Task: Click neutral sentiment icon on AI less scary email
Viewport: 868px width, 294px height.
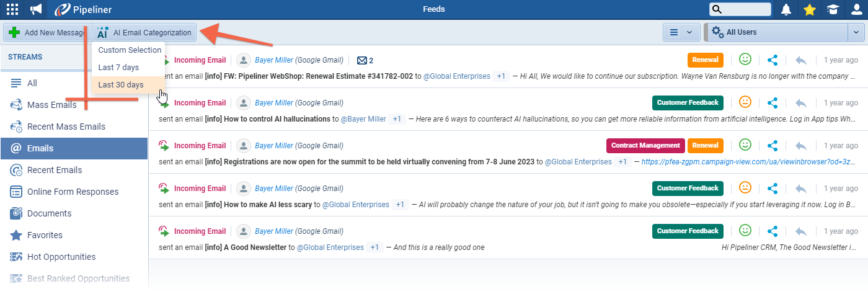Action: (x=745, y=187)
